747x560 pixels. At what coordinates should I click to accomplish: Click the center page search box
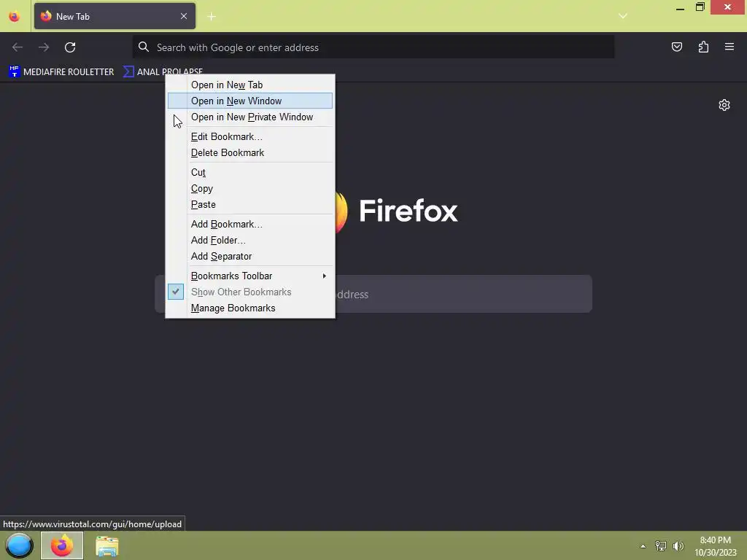click(x=373, y=294)
